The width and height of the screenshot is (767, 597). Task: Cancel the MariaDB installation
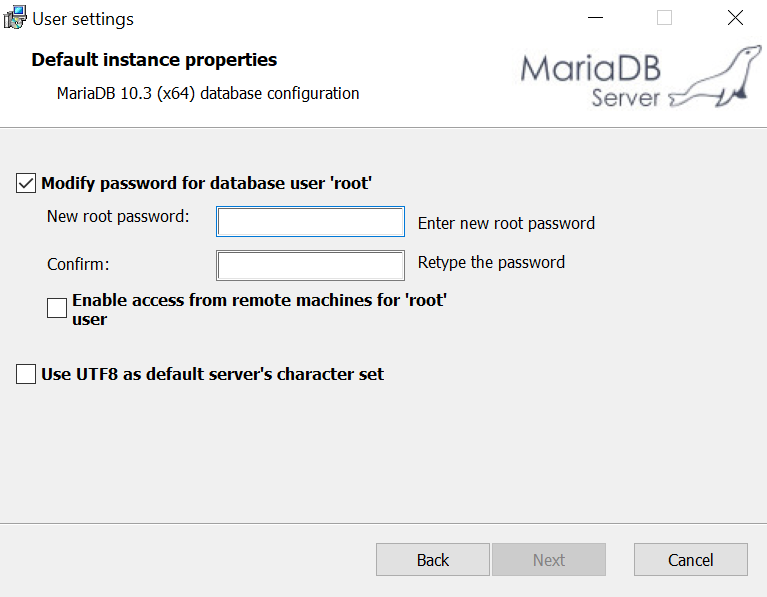(691, 559)
